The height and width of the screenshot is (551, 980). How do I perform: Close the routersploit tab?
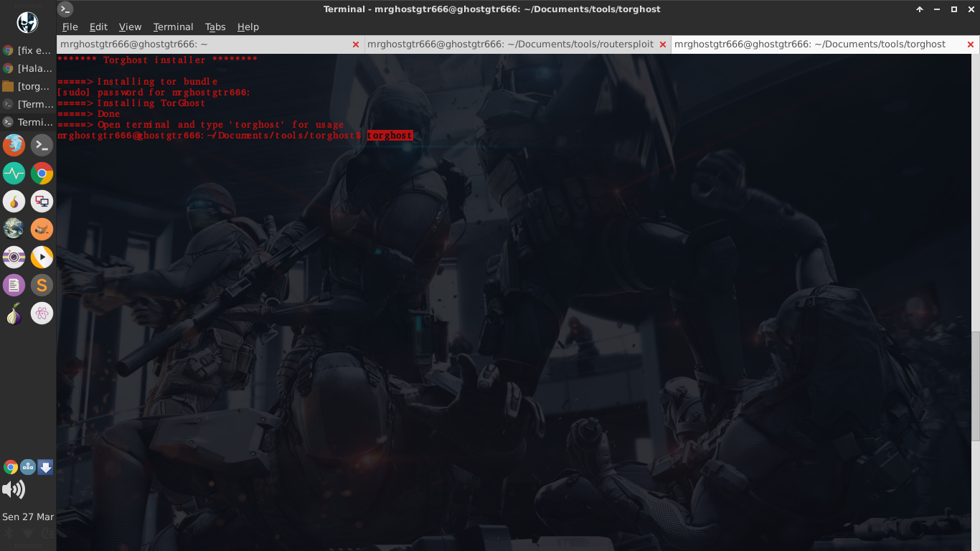pos(664,44)
